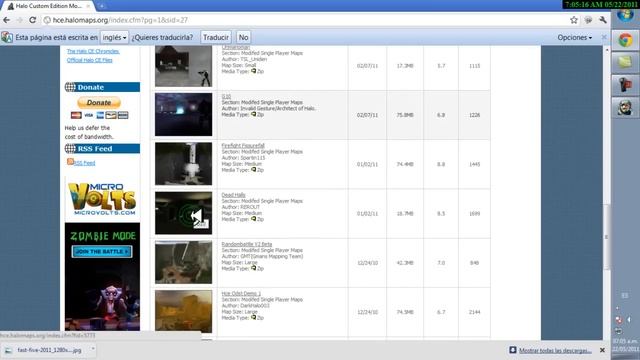Viewport: 640px width, 360px height.
Task: Open the Sticky Notes taskbar icon
Action: pos(625,62)
